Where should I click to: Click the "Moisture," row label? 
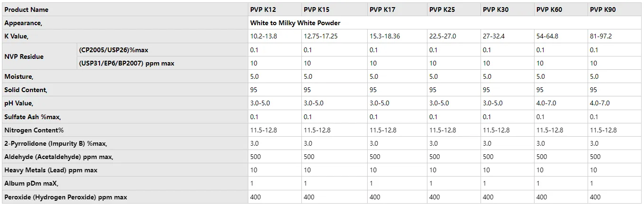19,76
